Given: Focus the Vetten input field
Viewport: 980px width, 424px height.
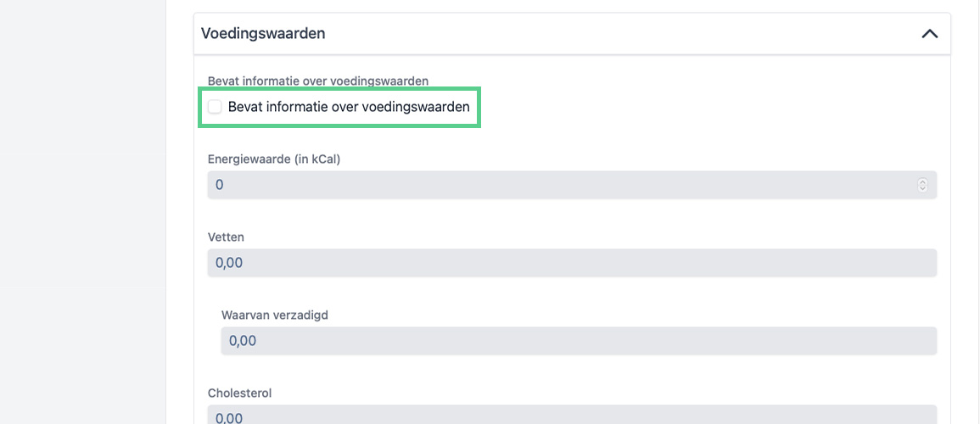Looking at the screenshot, I should coord(572,263).
